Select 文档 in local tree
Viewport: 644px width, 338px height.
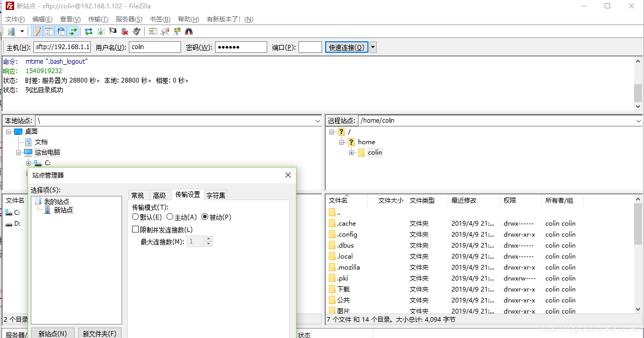[x=41, y=142]
